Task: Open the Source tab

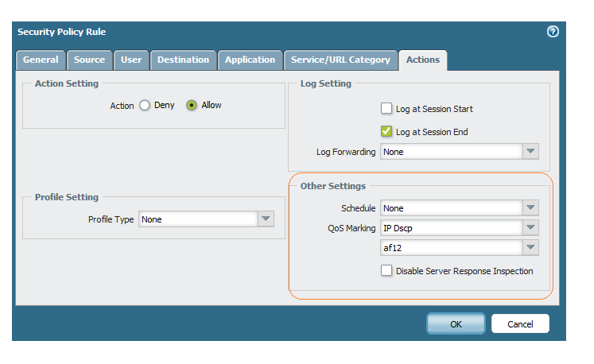Action: coord(90,60)
